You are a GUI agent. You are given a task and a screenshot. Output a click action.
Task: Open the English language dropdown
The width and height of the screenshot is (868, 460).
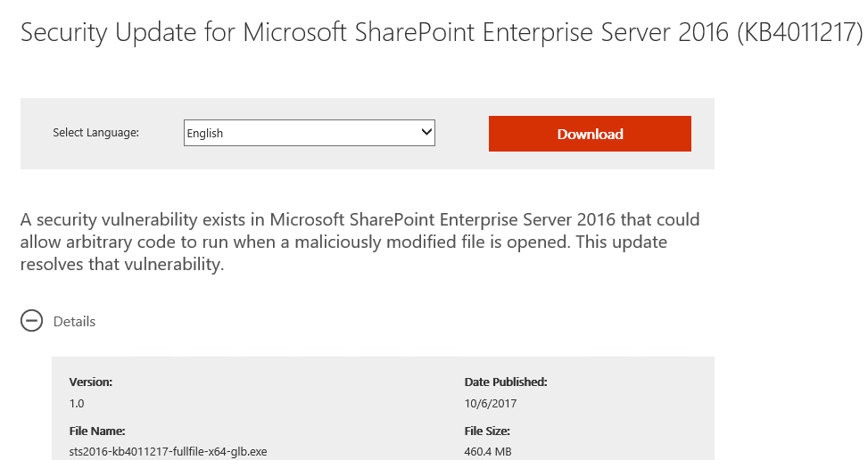(309, 133)
